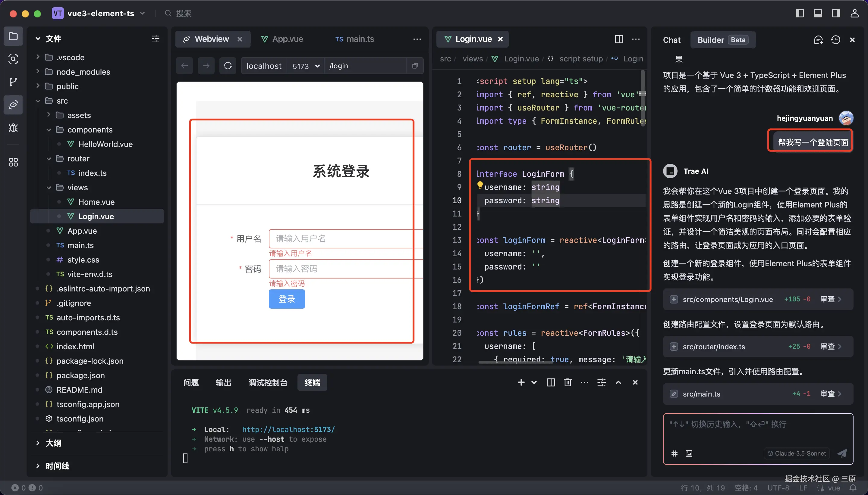Open the Source Control sidebar icon
The image size is (868, 495).
13,82
